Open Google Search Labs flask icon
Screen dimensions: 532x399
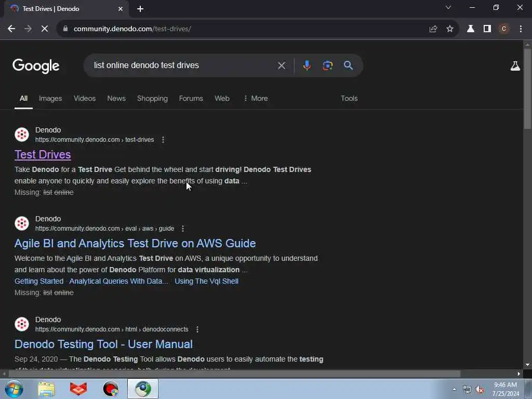pos(515,66)
